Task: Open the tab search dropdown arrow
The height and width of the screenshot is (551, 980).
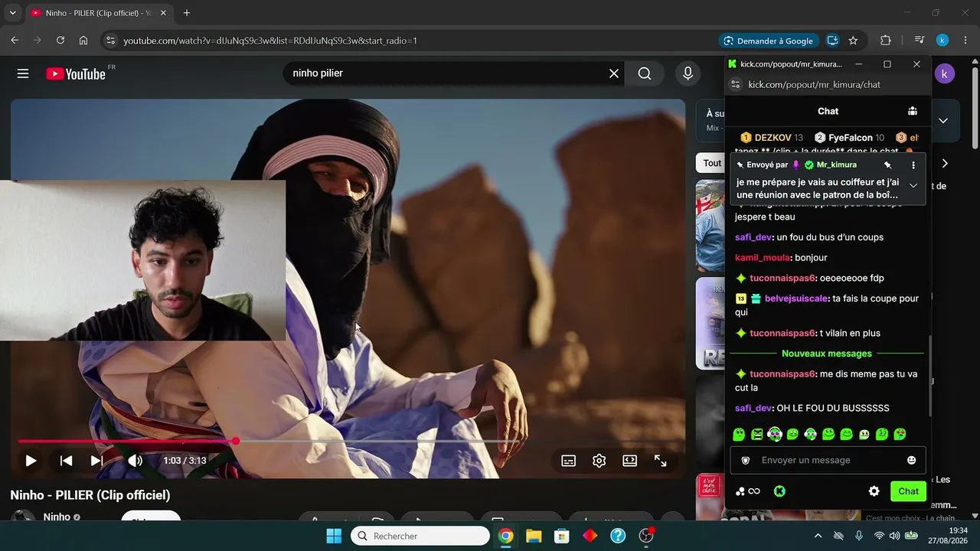Action: [12, 13]
